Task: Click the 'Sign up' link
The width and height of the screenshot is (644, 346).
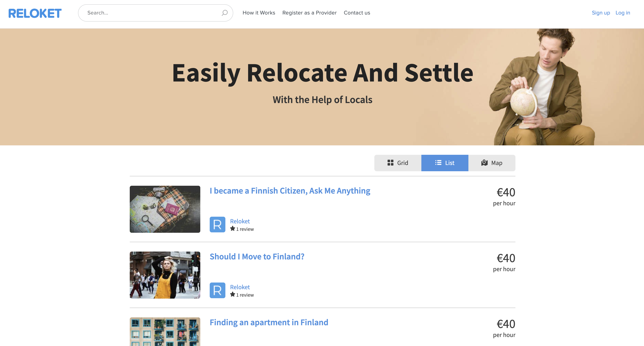Action: [601, 13]
